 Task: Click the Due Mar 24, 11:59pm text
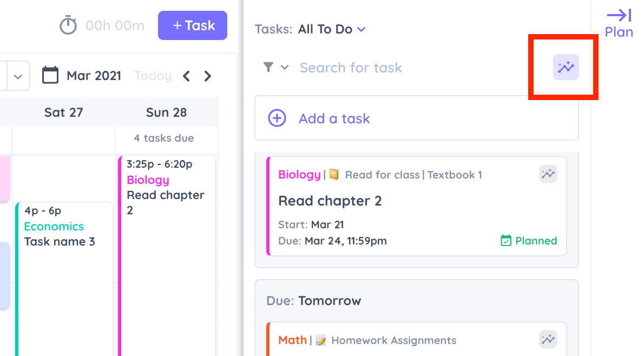333,241
